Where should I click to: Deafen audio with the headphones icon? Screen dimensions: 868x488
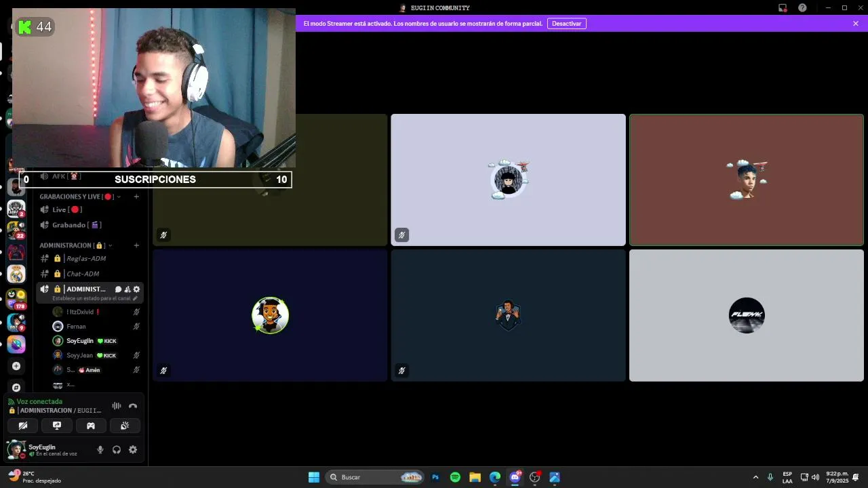pos(117,449)
